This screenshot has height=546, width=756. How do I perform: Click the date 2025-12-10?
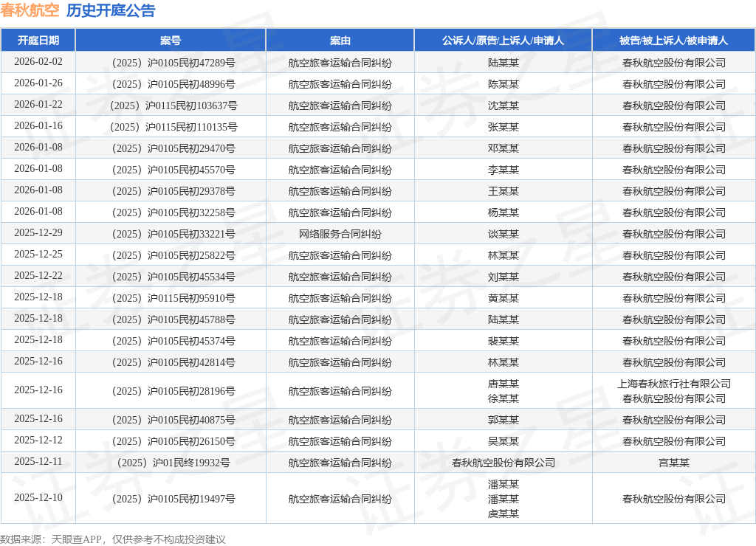click(x=38, y=498)
